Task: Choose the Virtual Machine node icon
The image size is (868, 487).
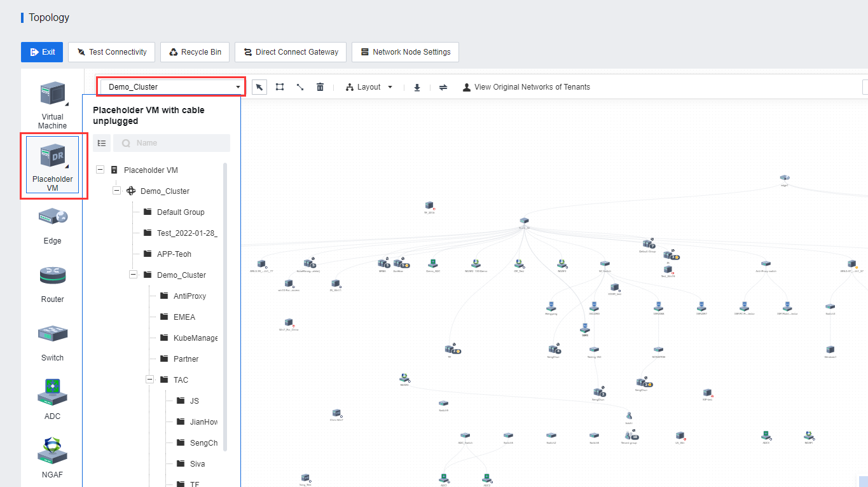Action: pyautogui.click(x=53, y=105)
